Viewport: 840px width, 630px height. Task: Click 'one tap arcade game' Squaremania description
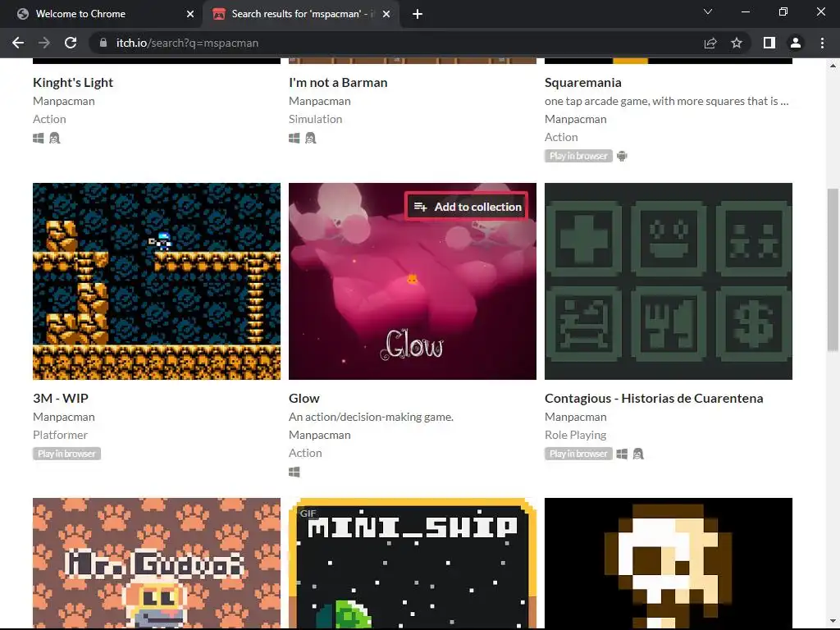(x=666, y=101)
